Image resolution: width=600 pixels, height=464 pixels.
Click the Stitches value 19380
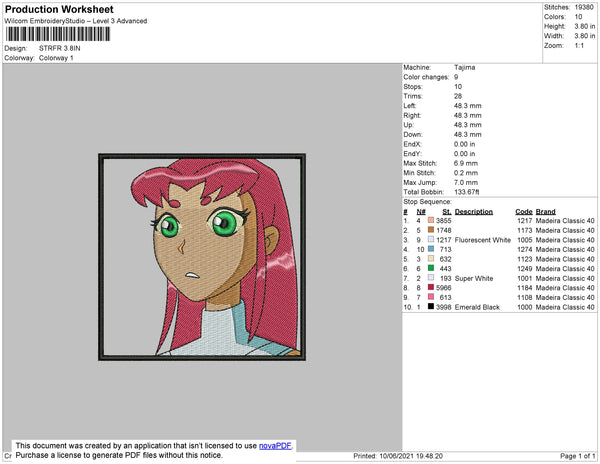pos(584,7)
